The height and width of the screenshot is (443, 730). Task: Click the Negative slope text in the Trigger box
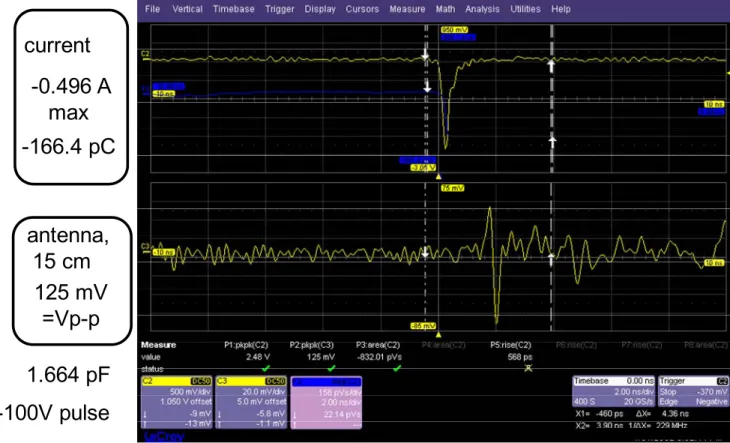click(712, 402)
